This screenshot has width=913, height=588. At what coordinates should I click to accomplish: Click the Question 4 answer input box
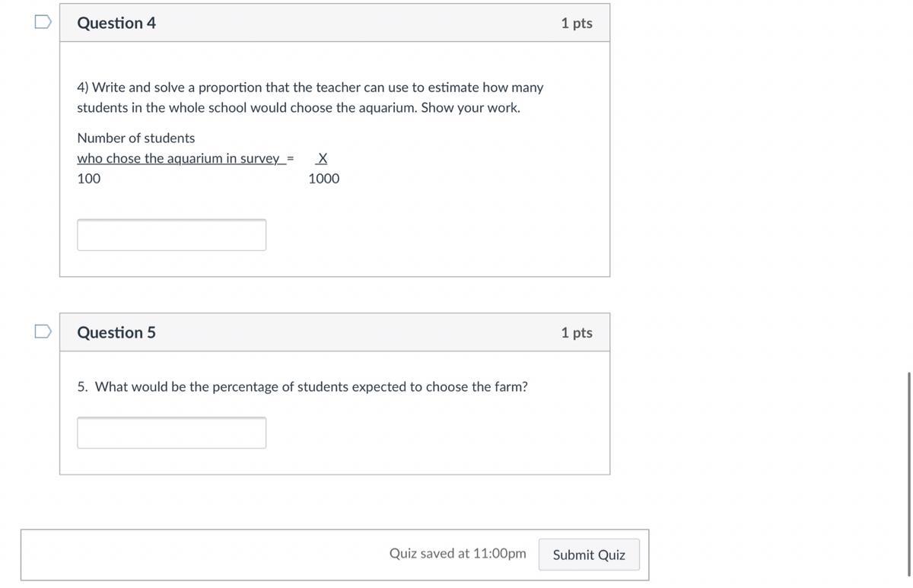pyautogui.click(x=171, y=235)
